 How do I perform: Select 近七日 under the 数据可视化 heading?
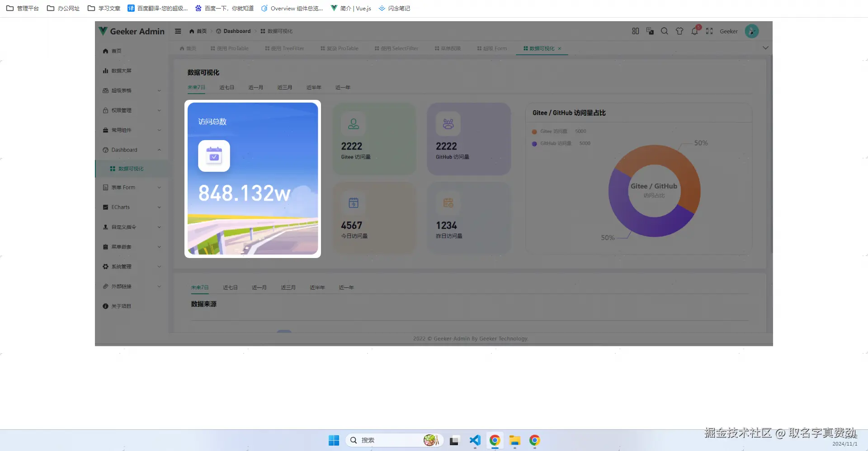[226, 87]
